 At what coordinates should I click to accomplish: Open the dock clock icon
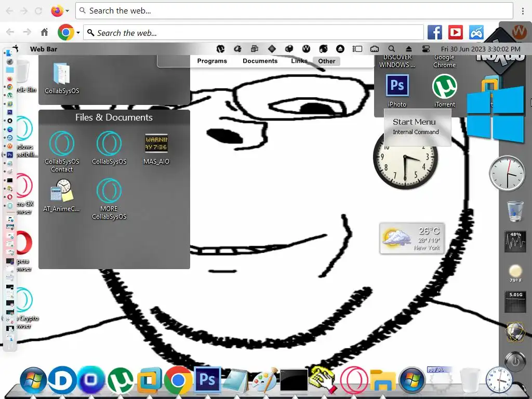499,380
